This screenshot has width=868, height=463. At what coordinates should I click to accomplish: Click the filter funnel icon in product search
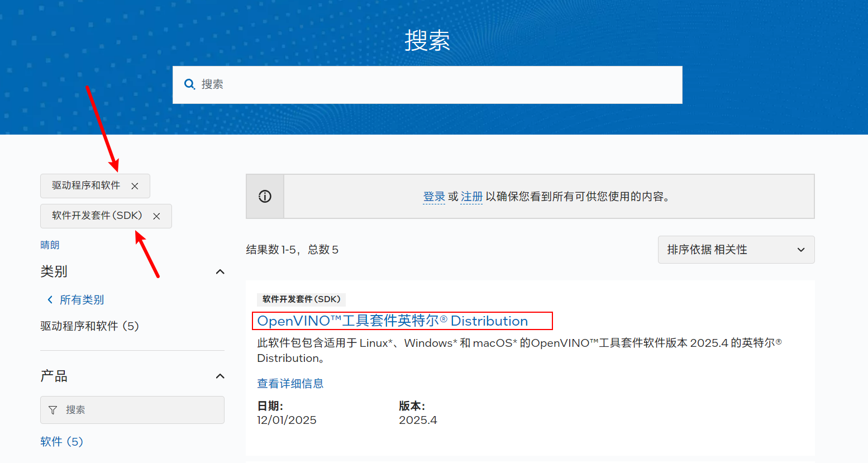tap(53, 410)
